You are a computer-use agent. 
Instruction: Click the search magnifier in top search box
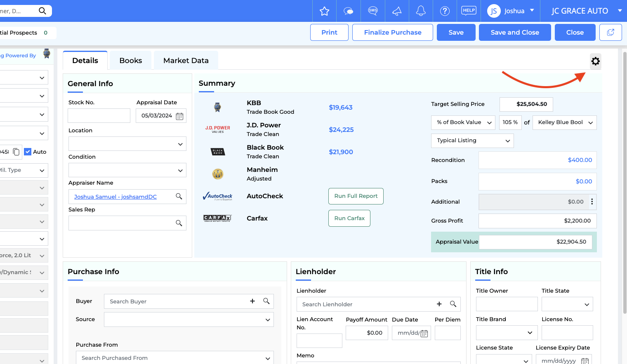(x=42, y=11)
